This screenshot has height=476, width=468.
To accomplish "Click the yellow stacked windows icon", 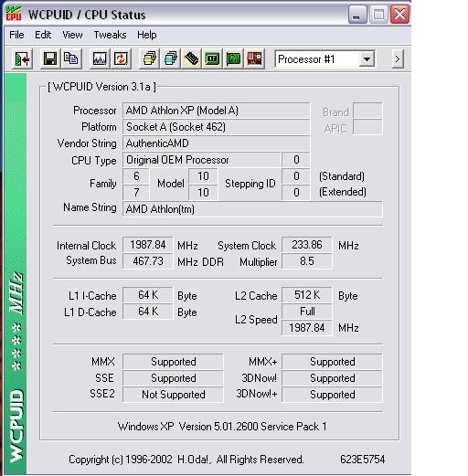I will coord(149,58).
